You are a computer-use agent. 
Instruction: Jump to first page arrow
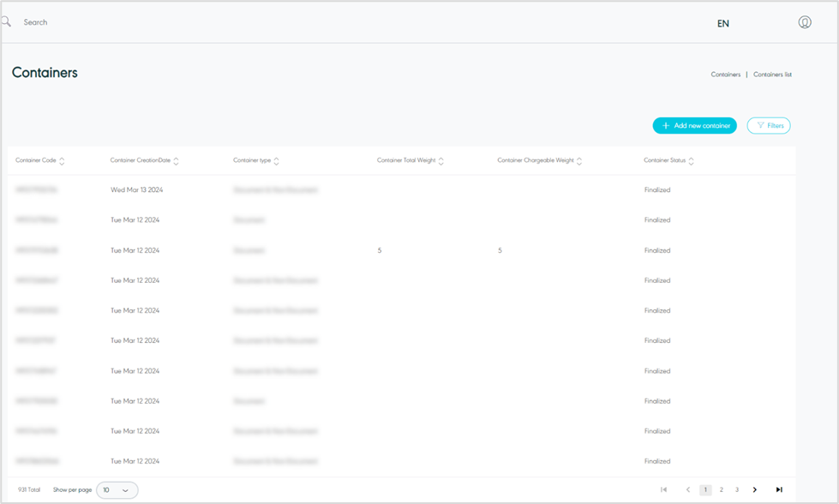point(663,489)
